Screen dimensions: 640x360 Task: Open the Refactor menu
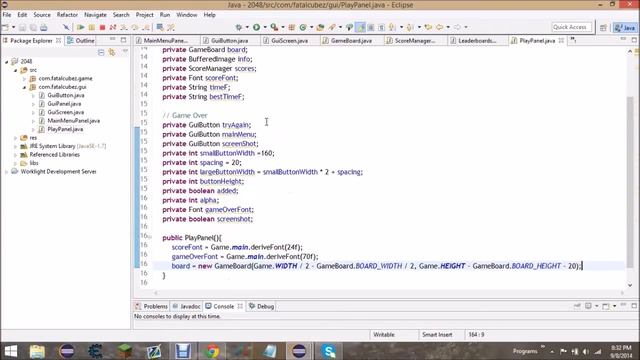(x=67, y=15)
